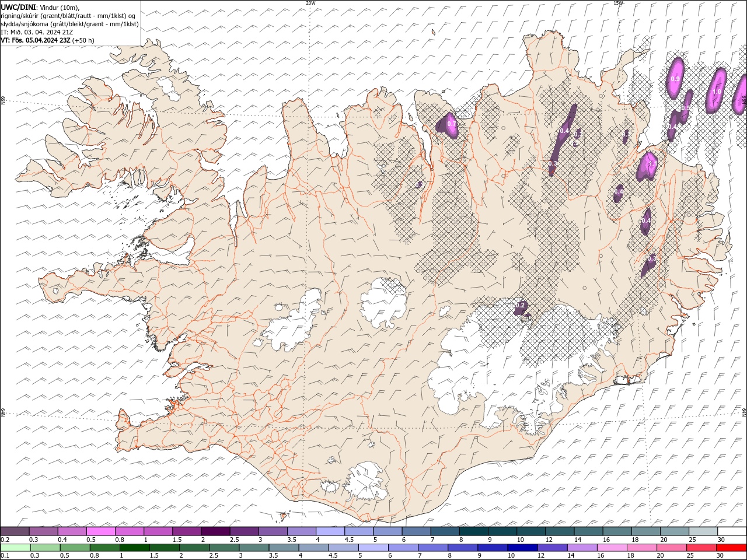Image resolution: width=747 pixels, height=560 pixels.
Task: Click the 0.1 label under rain legend
Action: point(4,556)
